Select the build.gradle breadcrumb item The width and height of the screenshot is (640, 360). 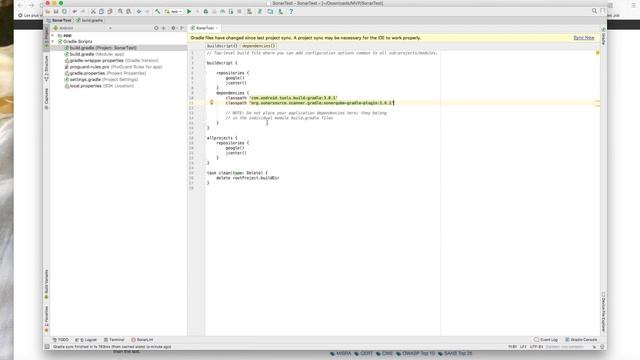[x=90, y=20]
